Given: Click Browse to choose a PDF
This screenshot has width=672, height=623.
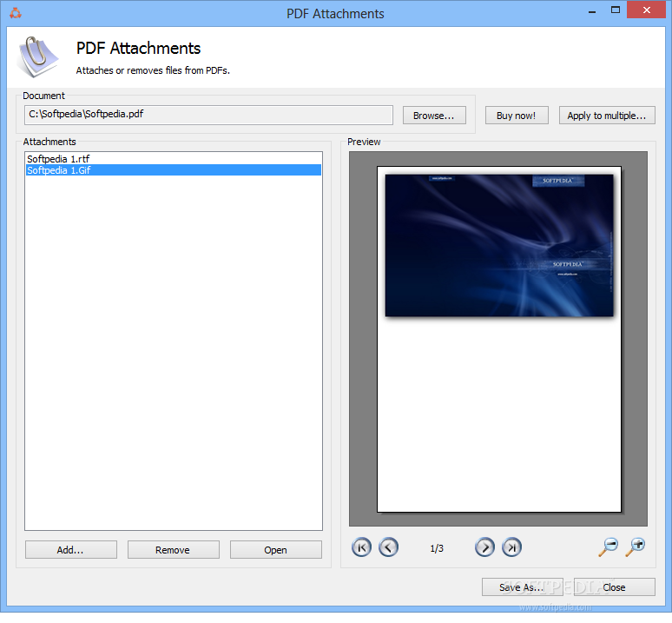Looking at the screenshot, I should (x=434, y=116).
